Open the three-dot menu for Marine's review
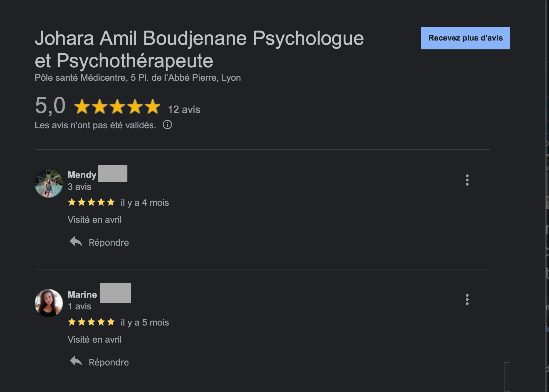 coord(467,300)
